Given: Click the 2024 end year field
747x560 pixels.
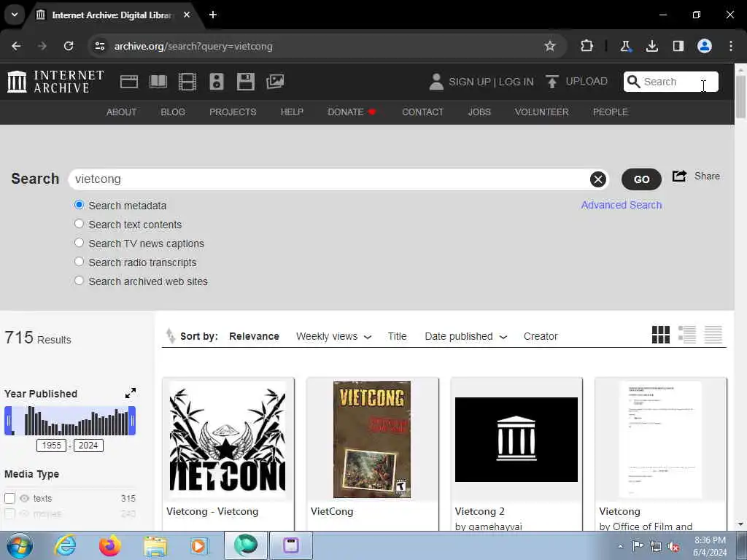Looking at the screenshot, I should [88, 446].
